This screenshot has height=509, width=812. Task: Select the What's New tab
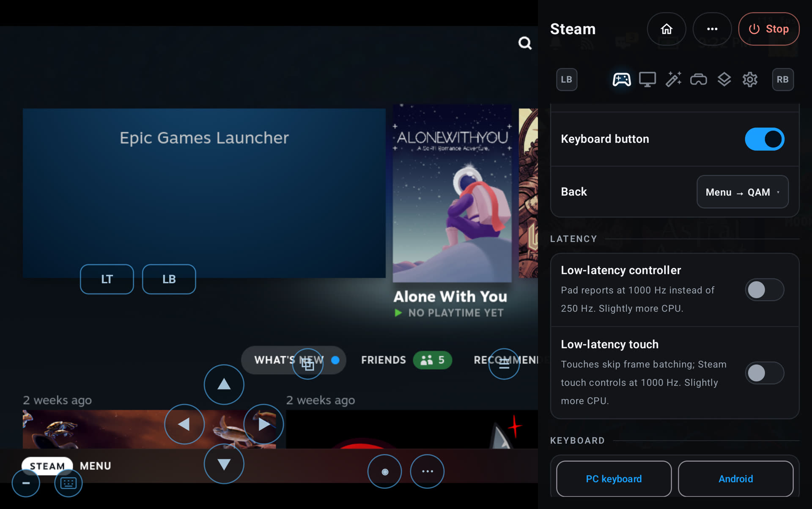point(293,360)
